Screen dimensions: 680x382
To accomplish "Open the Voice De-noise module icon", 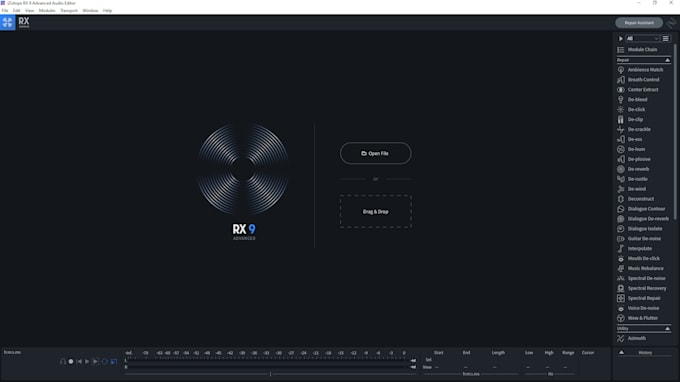I will click(621, 308).
